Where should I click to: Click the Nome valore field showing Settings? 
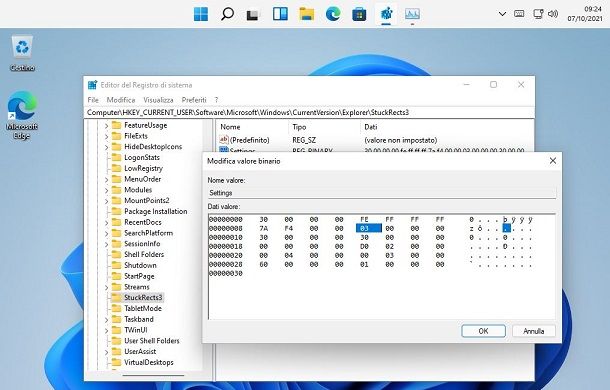[x=382, y=193]
